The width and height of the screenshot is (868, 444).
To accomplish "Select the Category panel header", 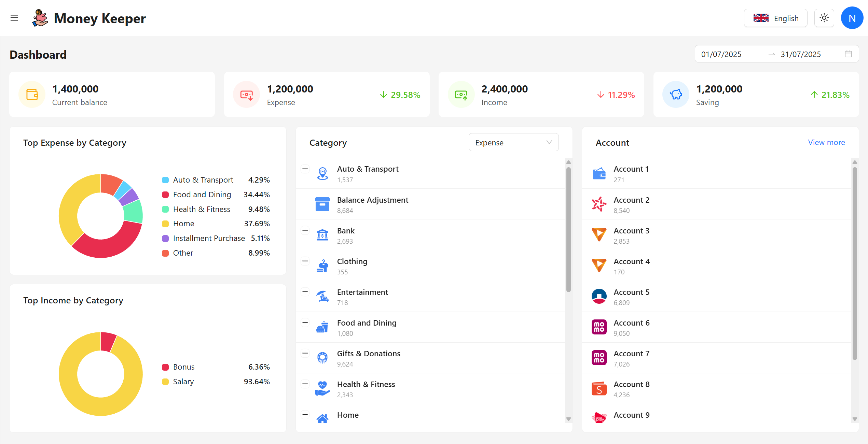I will (x=328, y=142).
